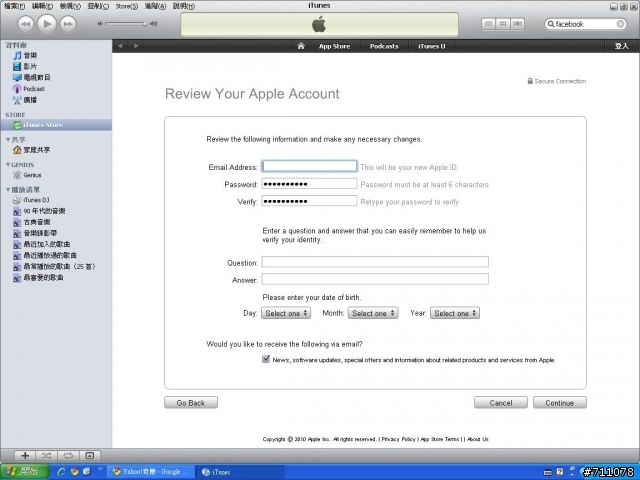
Task: Open the App Store tab
Action: coord(334,46)
